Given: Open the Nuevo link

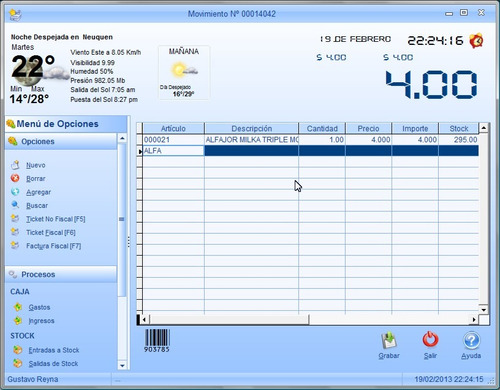Looking at the screenshot, I should [36, 165].
